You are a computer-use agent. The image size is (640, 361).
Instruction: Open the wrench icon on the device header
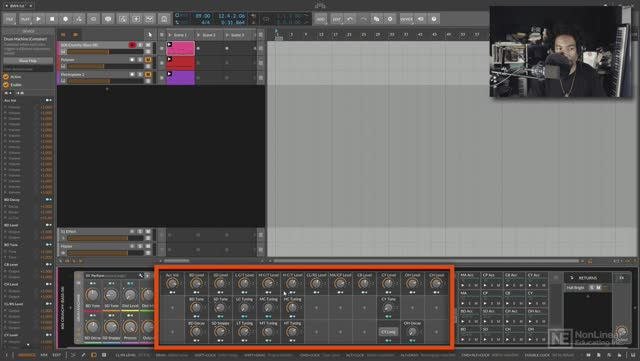pyautogui.click(x=141, y=276)
